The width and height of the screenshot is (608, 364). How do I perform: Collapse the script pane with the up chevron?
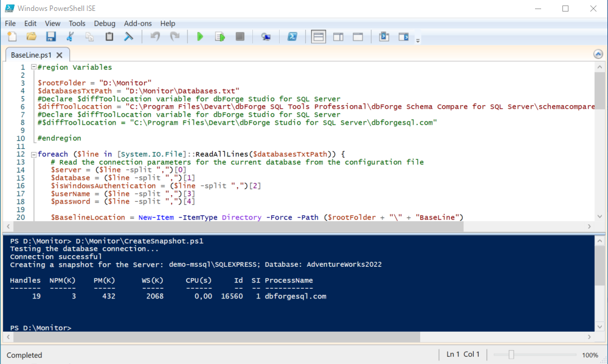(598, 54)
